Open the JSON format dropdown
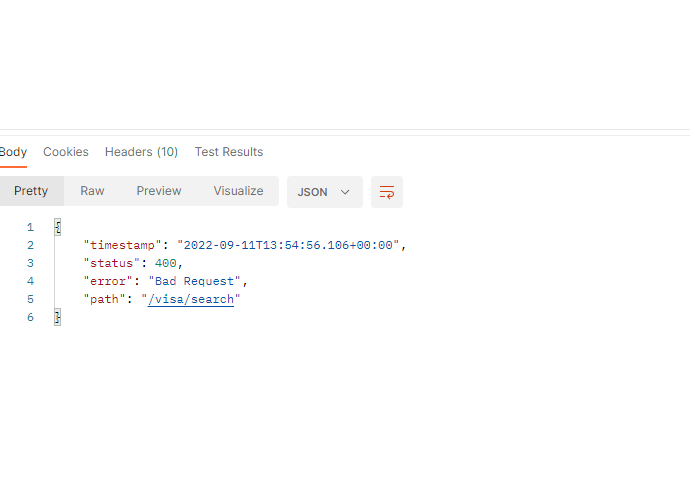 pyautogui.click(x=325, y=192)
